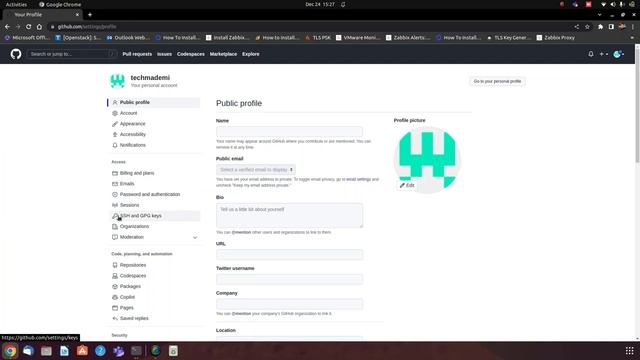This screenshot has width=640, height=360.
Task: Open Pull requests in top nav
Action: tap(137, 54)
